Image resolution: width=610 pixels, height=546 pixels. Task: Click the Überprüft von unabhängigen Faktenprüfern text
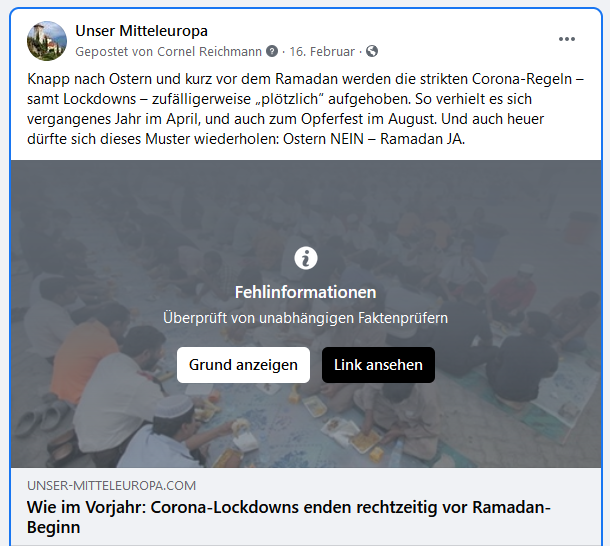tap(305, 318)
